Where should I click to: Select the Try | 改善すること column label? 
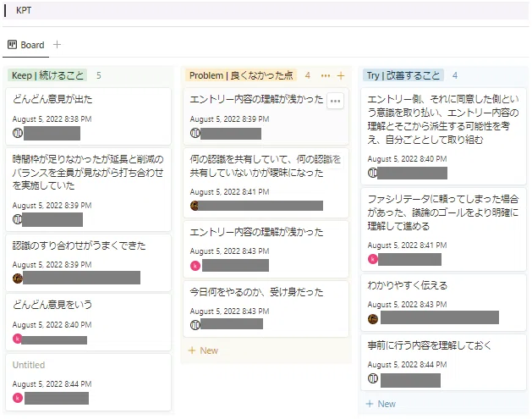[403, 75]
